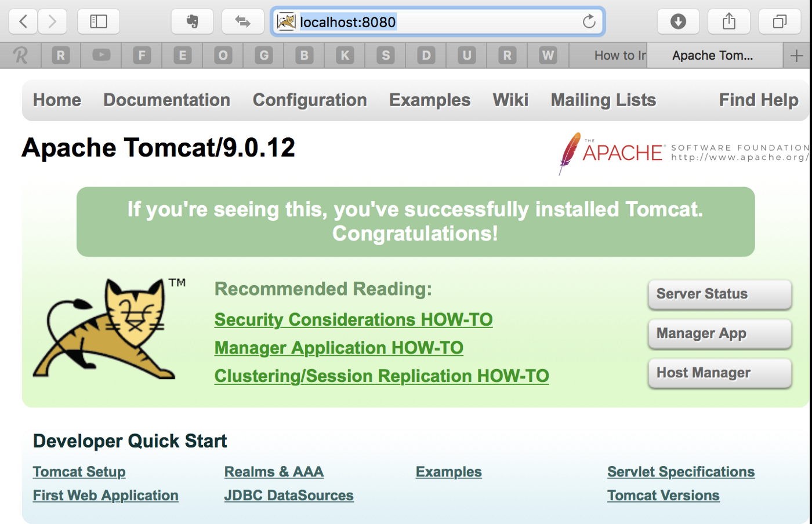Click the Manager App button
Image resolution: width=812 pixels, height=524 pixels.
tap(720, 333)
